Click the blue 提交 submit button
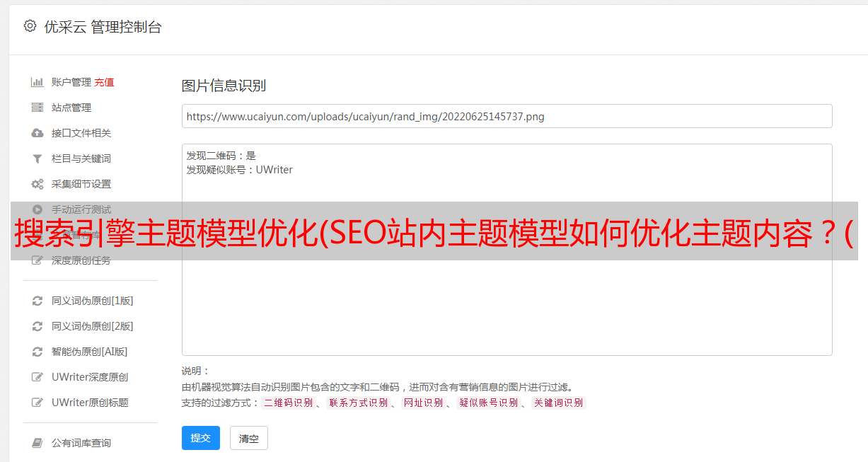The width and height of the screenshot is (868, 462). pyautogui.click(x=201, y=438)
